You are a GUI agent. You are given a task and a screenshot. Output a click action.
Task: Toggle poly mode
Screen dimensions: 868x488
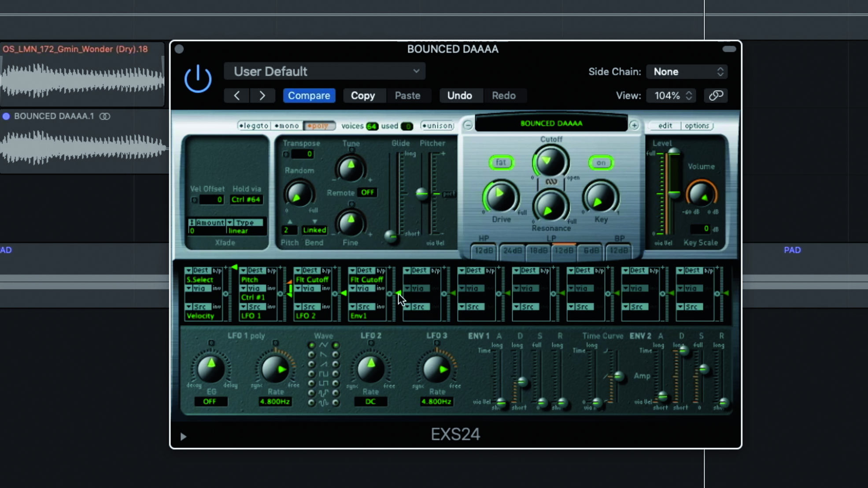pyautogui.click(x=319, y=126)
